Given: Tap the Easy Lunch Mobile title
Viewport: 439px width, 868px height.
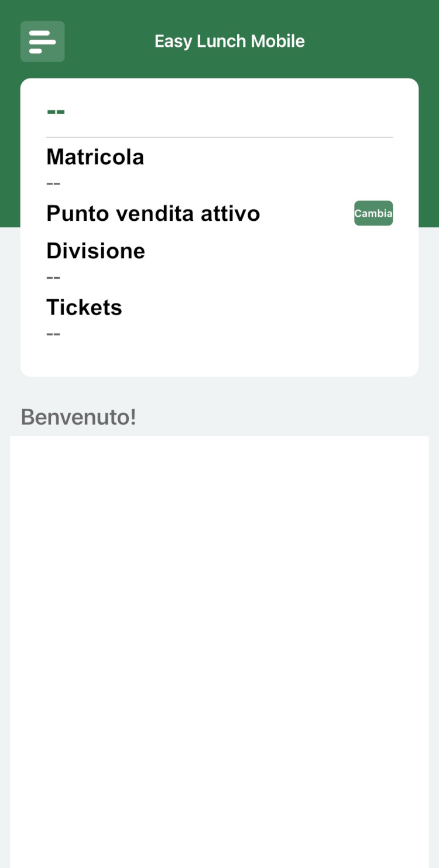Looking at the screenshot, I should click(x=229, y=42).
